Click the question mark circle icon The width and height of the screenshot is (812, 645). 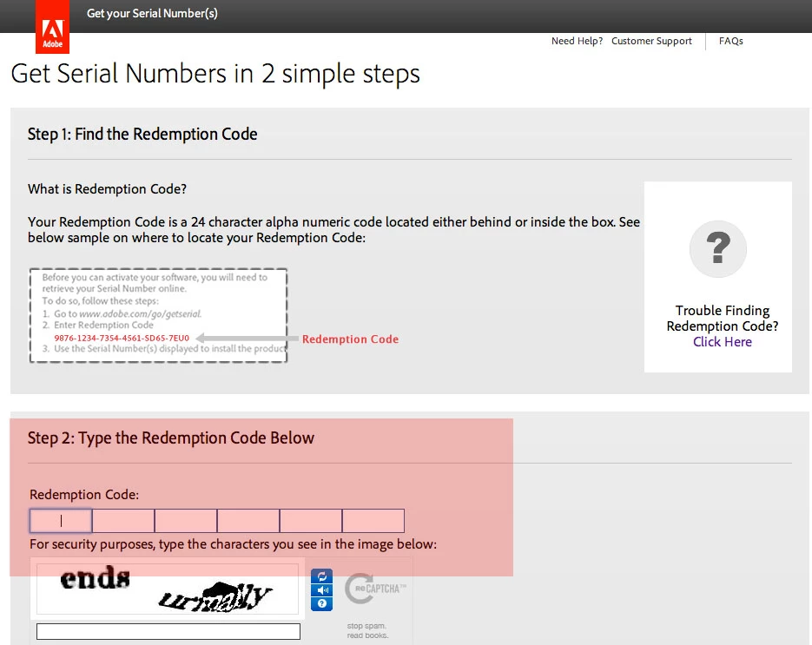click(x=717, y=249)
